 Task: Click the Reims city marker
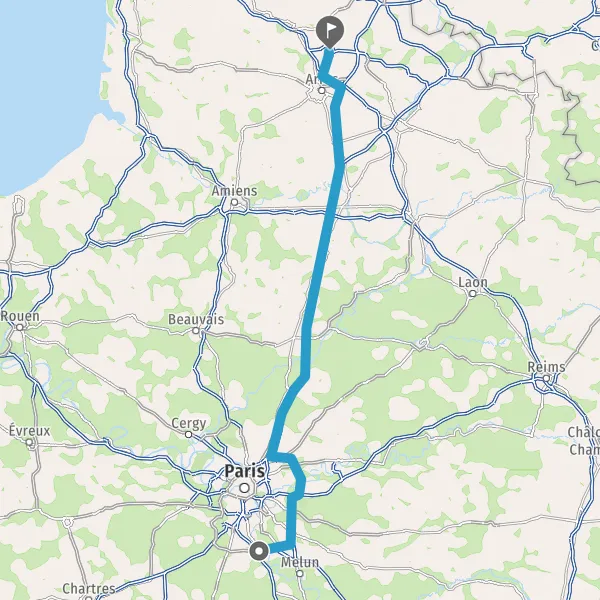[546, 378]
